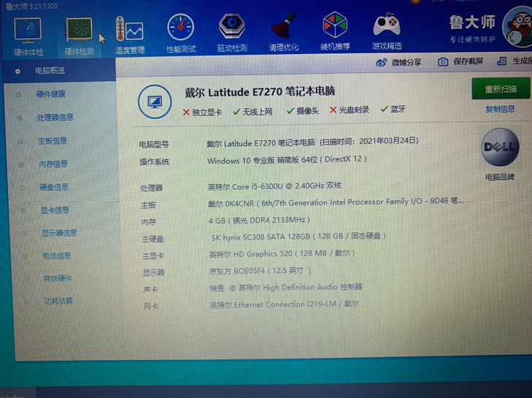The image size is (532, 398).
Task: Click the report icon for 生成报告
Action: click(x=502, y=61)
